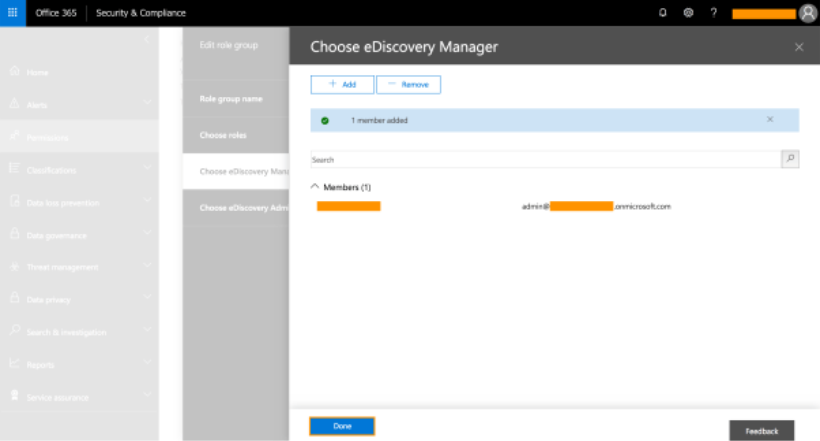Click the user account avatar icon

[808, 13]
